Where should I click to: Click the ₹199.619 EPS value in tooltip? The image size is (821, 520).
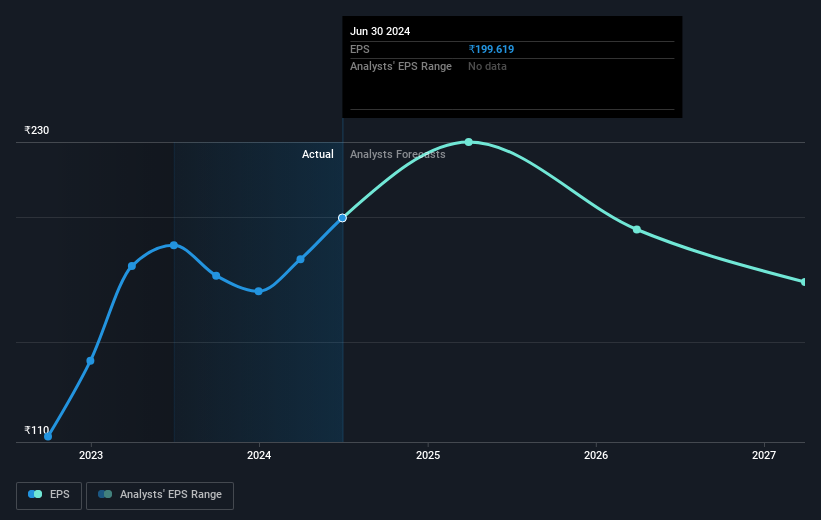point(491,49)
